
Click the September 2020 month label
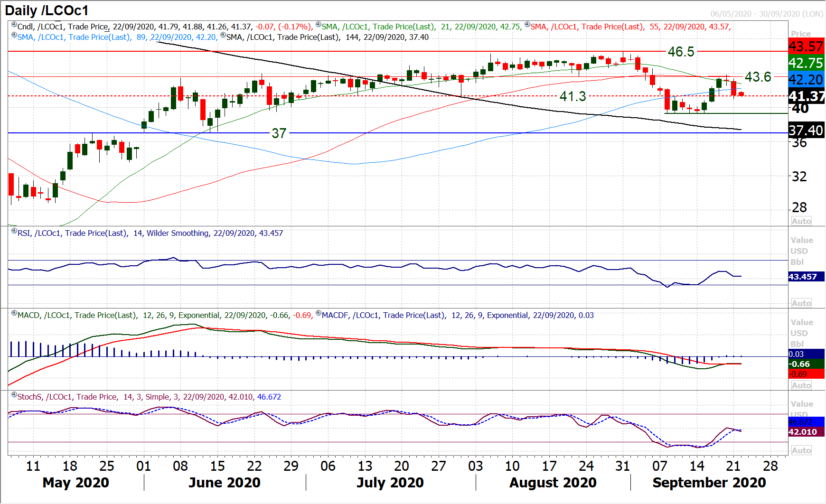coord(709,483)
